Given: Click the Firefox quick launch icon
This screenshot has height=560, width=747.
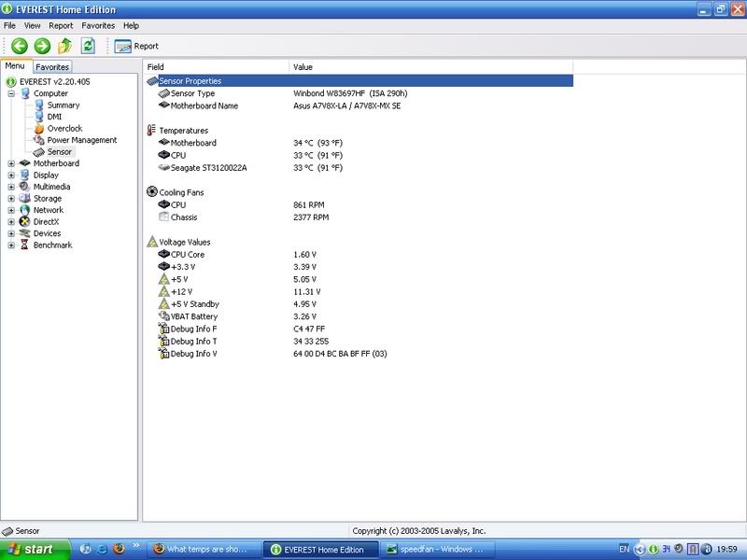Looking at the screenshot, I should click(119, 549).
